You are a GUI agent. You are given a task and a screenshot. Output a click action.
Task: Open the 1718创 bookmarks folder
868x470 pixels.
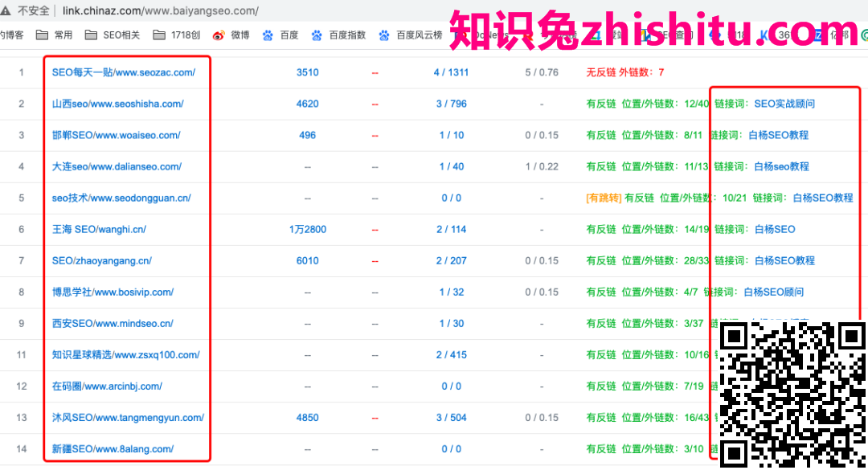tap(177, 35)
